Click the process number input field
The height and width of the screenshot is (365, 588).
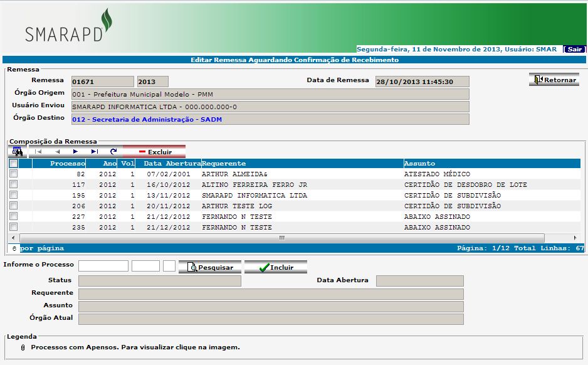(x=103, y=266)
